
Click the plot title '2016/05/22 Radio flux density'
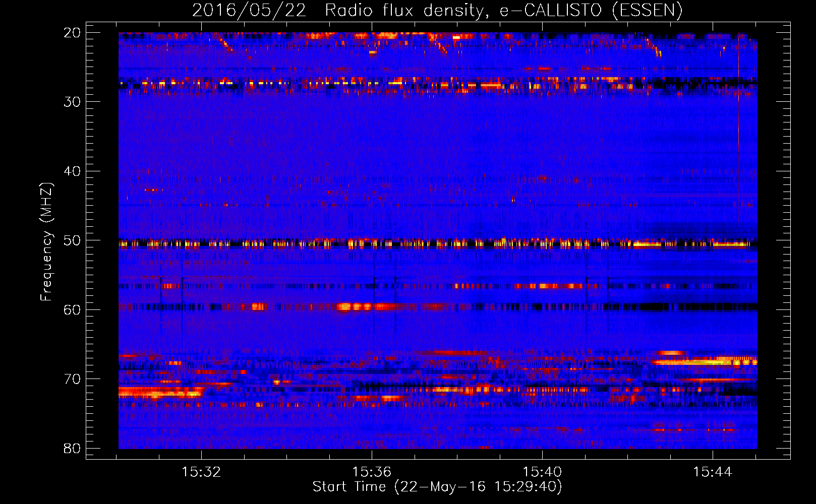(x=437, y=11)
